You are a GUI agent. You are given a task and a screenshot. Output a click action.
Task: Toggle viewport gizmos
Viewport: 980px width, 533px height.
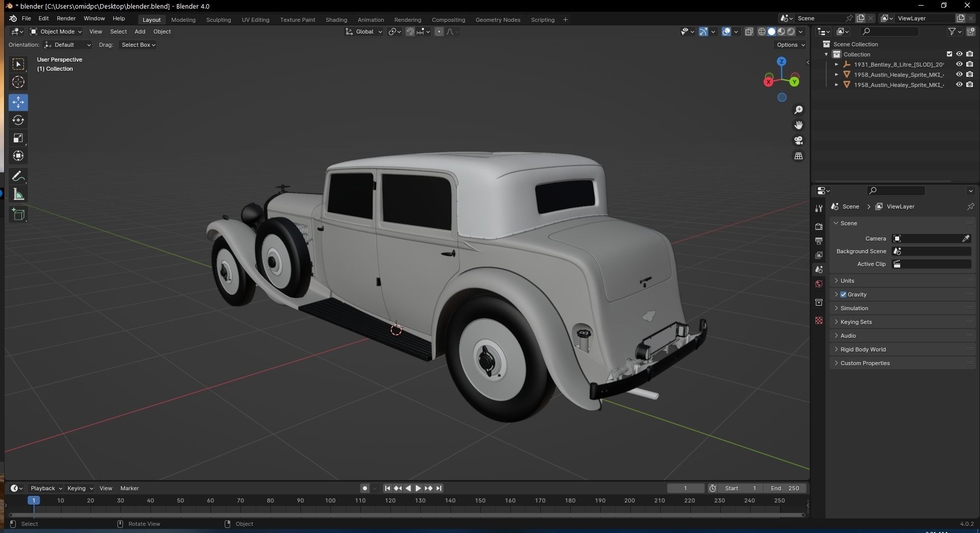point(703,32)
